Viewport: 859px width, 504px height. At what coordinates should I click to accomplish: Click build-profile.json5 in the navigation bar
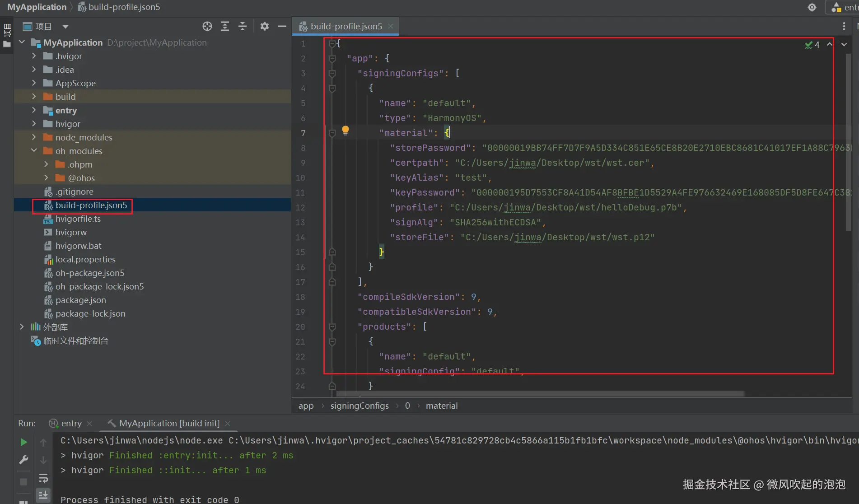pos(119,7)
